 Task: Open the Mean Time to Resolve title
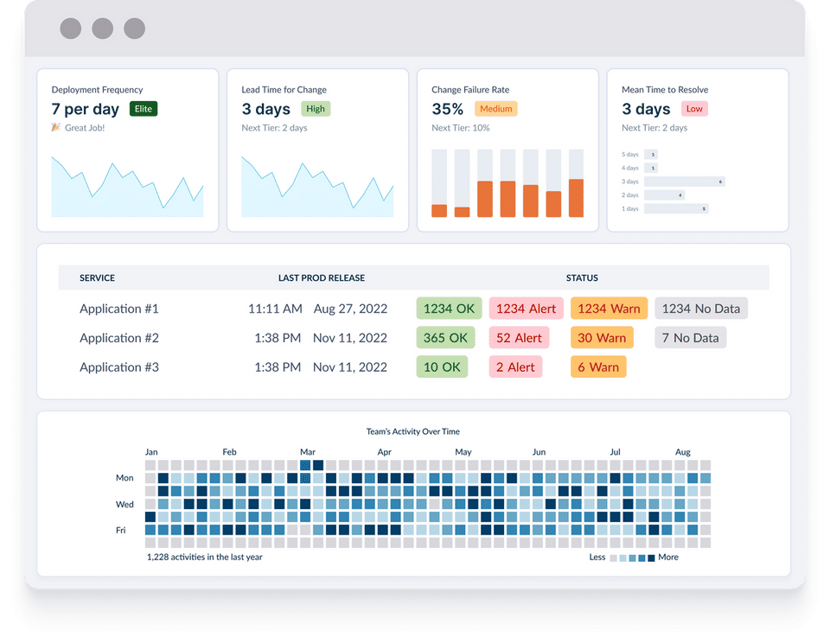[665, 90]
